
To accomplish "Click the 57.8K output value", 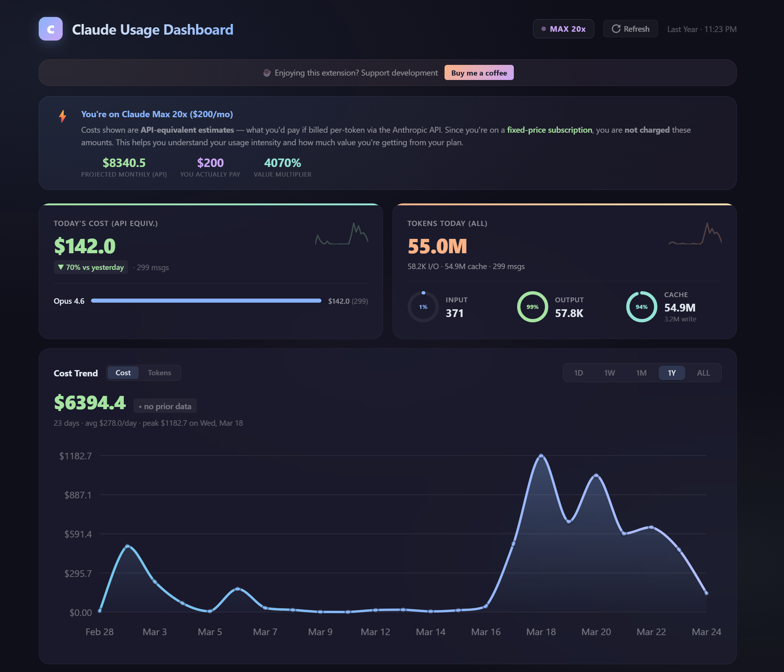I will tap(569, 313).
